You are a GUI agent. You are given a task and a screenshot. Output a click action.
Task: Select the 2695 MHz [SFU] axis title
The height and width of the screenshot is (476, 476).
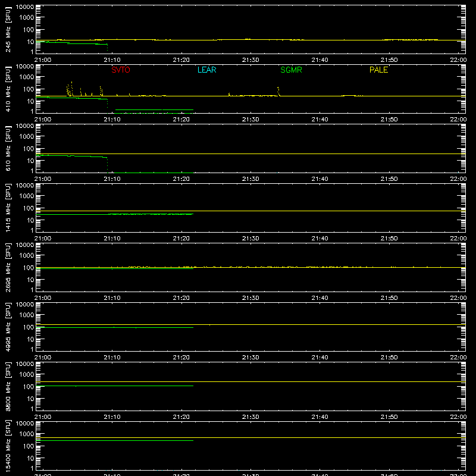coord(8,267)
